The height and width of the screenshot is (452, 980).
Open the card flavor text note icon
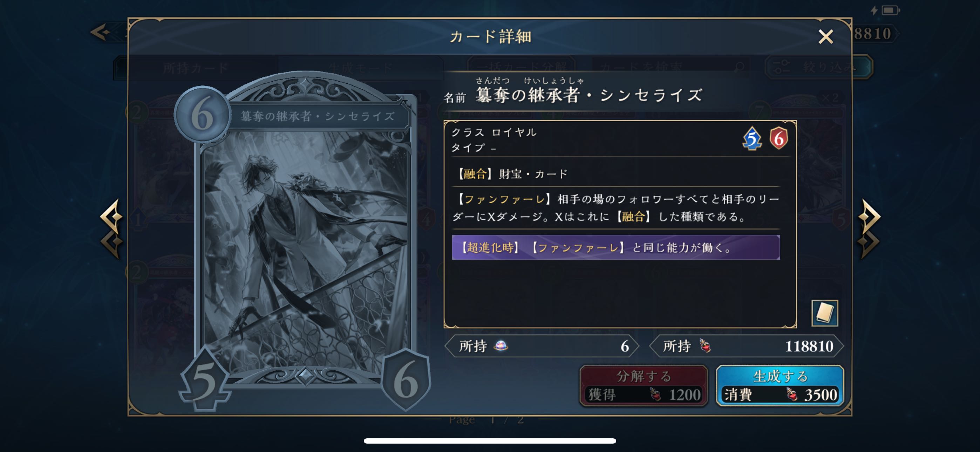pyautogui.click(x=824, y=313)
